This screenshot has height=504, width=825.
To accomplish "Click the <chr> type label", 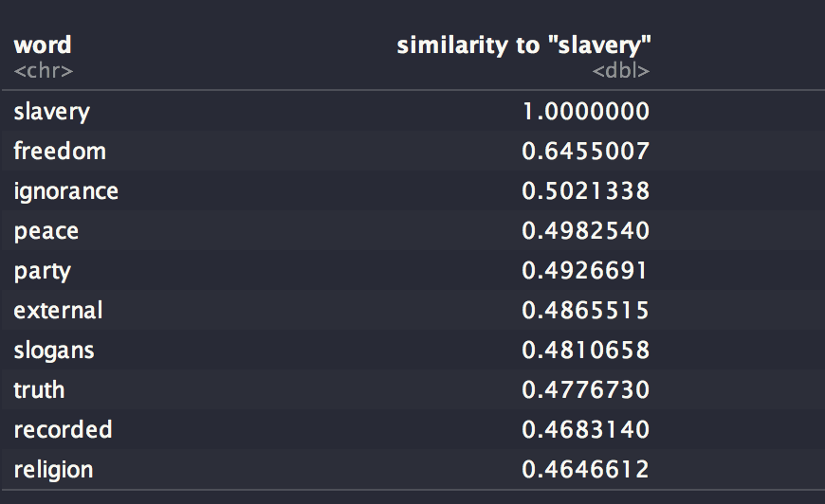I will point(43,71).
